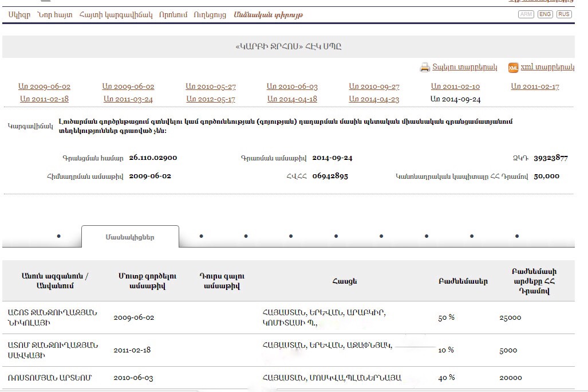Screen dimensions: 588x392
Task: Open record version Առ 2012-05-17
Action: pyautogui.click(x=211, y=99)
